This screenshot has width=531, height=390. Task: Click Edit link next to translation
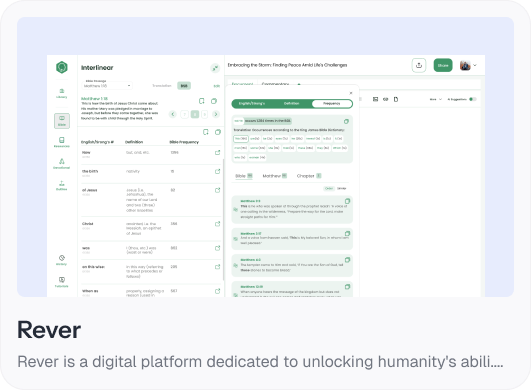(216, 86)
